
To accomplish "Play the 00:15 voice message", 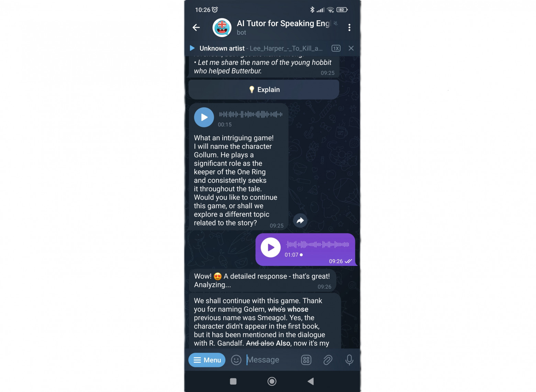I will (x=204, y=117).
